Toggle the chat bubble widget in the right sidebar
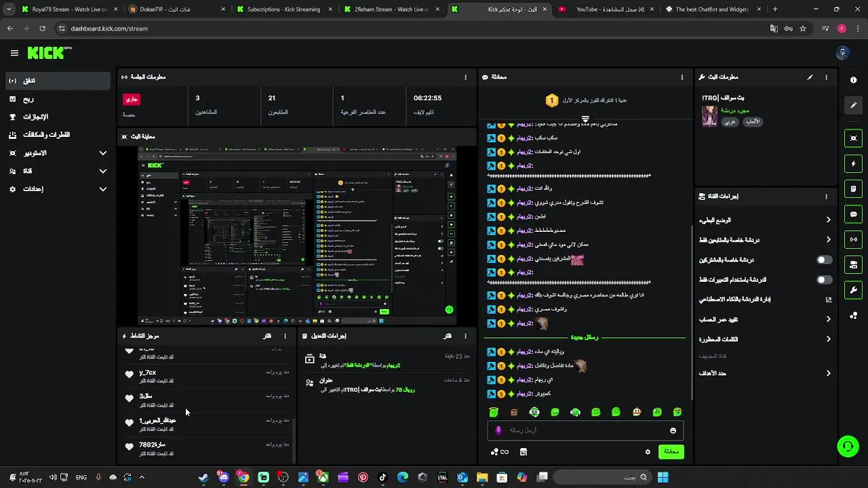This screenshot has width=868, height=488. pos(853,214)
